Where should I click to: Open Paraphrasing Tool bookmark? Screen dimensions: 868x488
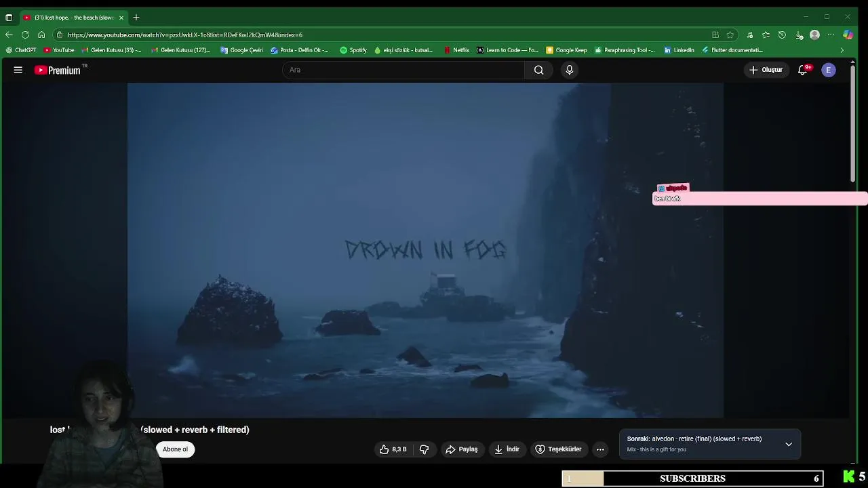click(625, 50)
